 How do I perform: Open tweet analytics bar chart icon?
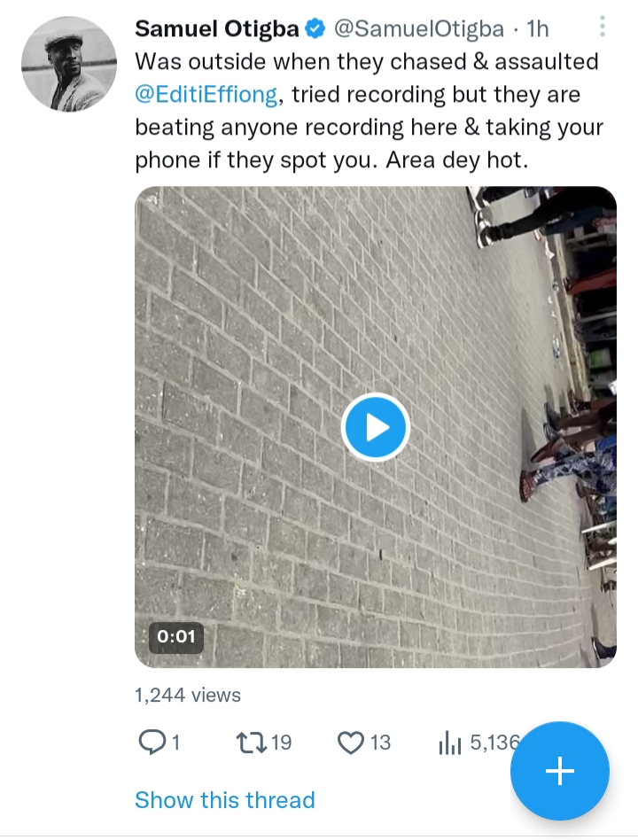coord(450,743)
